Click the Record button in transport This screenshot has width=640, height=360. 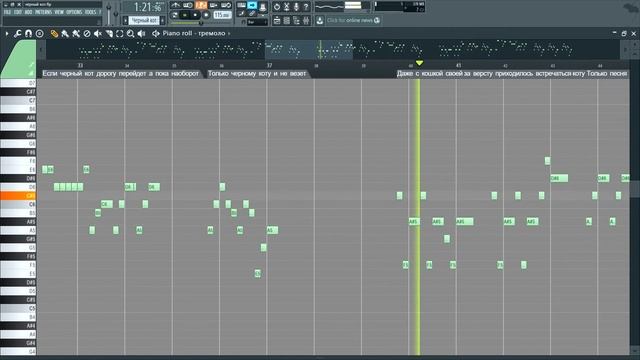206,15
